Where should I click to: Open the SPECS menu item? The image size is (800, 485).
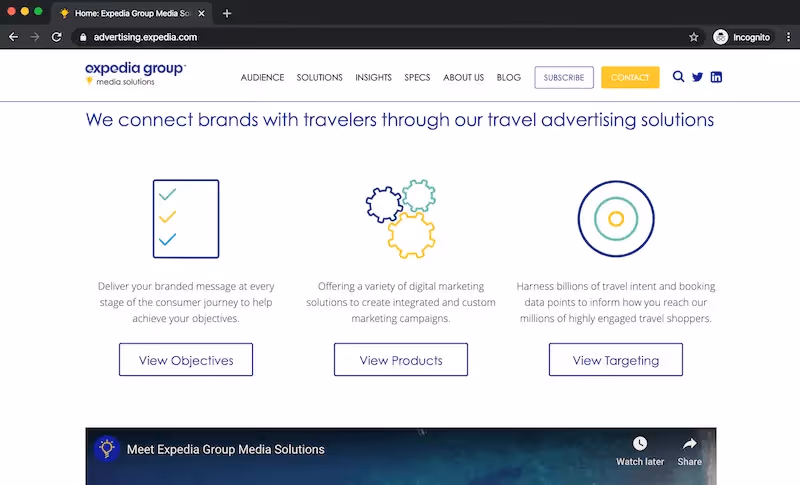pyautogui.click(x=417, y=78)
